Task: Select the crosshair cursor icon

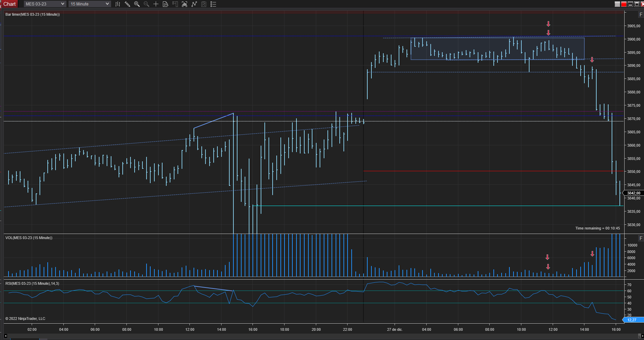Action: (x=156, y=4)
